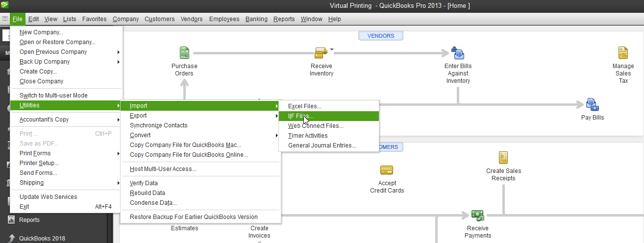Click the Manage Sales Tax icon
644x243 pixels.
pyautogui.click(x=623, y=52)
